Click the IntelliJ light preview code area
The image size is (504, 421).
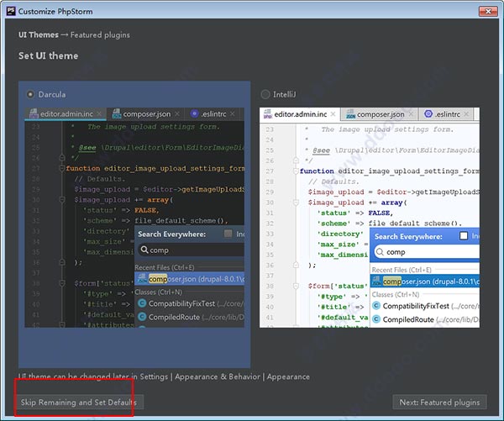pyautogui.click(x=370, y=218)
